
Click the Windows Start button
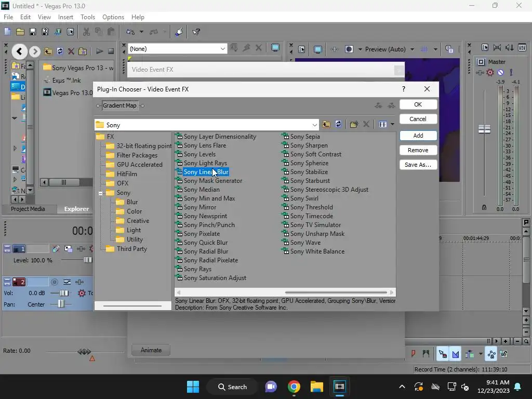tap(193, 387)
